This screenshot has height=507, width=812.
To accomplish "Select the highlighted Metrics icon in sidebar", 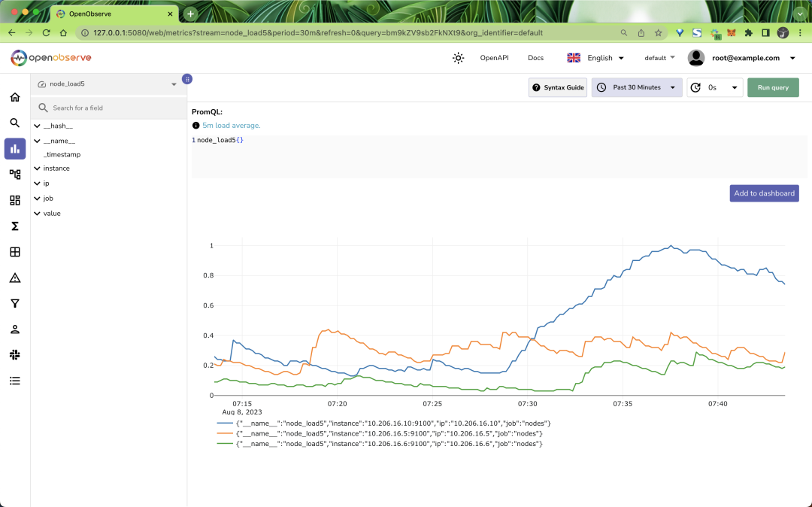I will 14,148.
